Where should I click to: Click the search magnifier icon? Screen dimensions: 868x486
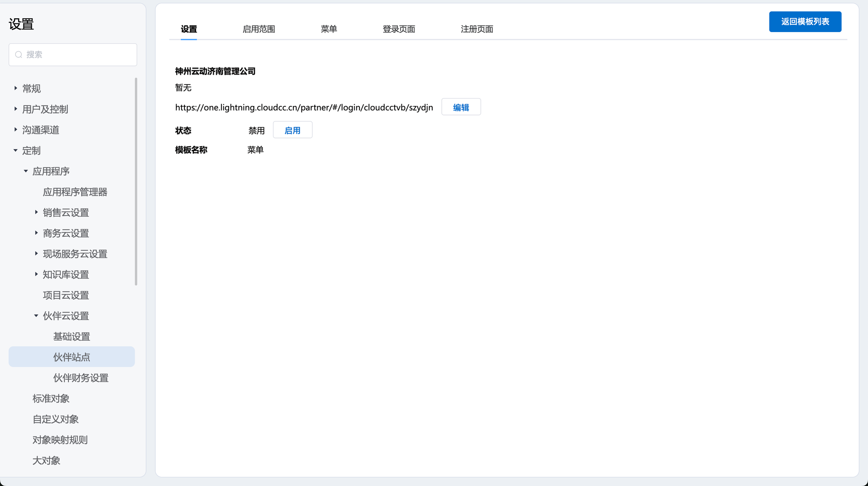click(x=19, y=55)
